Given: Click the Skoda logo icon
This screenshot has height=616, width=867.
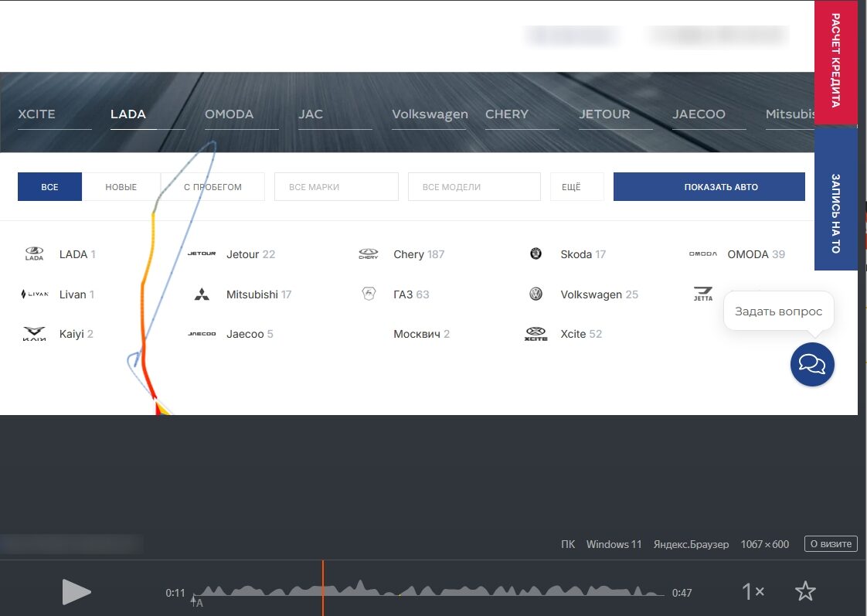Looking at the screenshot, I should 535,254.
